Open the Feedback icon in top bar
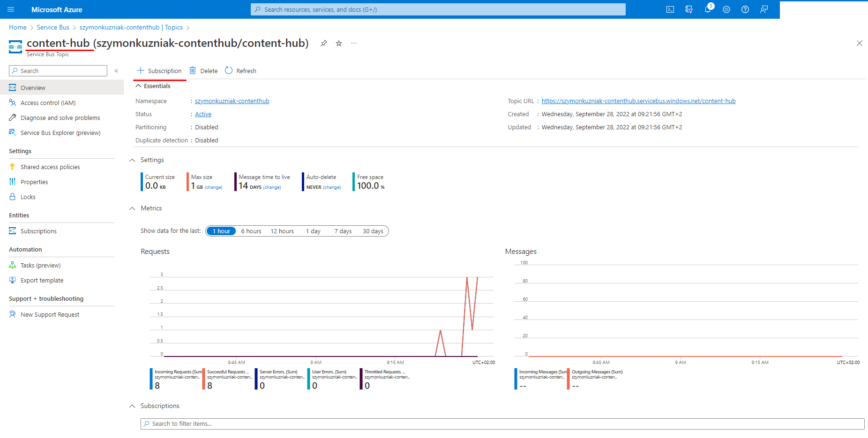The image size is (868, 438). [x=764, y=9]
